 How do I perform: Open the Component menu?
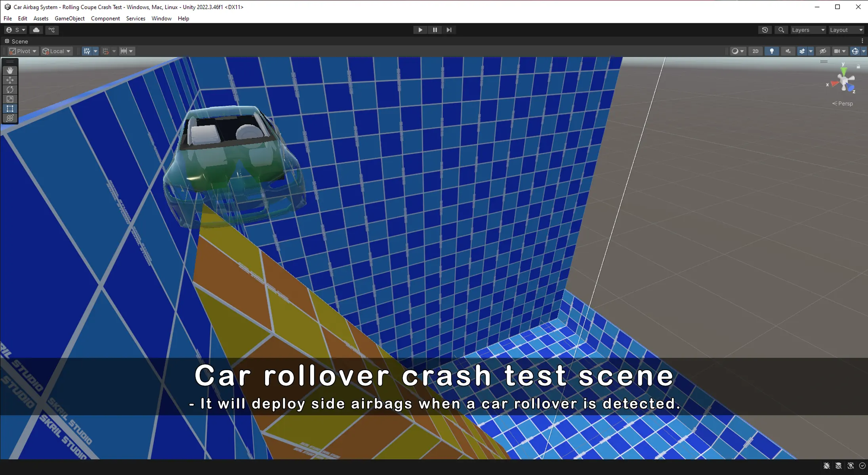tap(105, 19)
